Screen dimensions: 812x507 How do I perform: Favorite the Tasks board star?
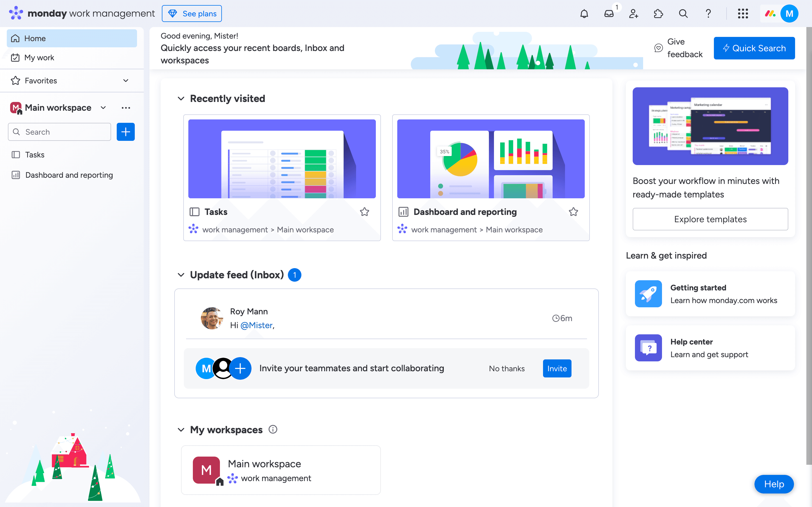364,212
